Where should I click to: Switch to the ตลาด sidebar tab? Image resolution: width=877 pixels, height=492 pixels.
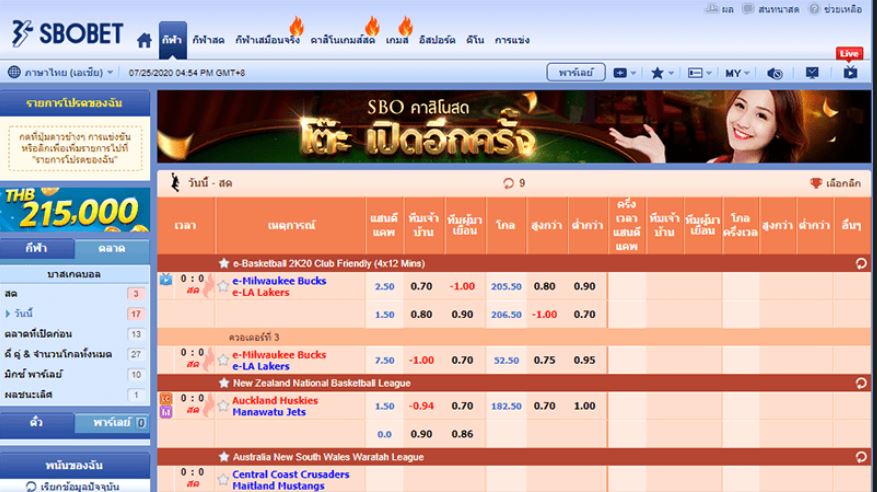[x=112, y=248]
